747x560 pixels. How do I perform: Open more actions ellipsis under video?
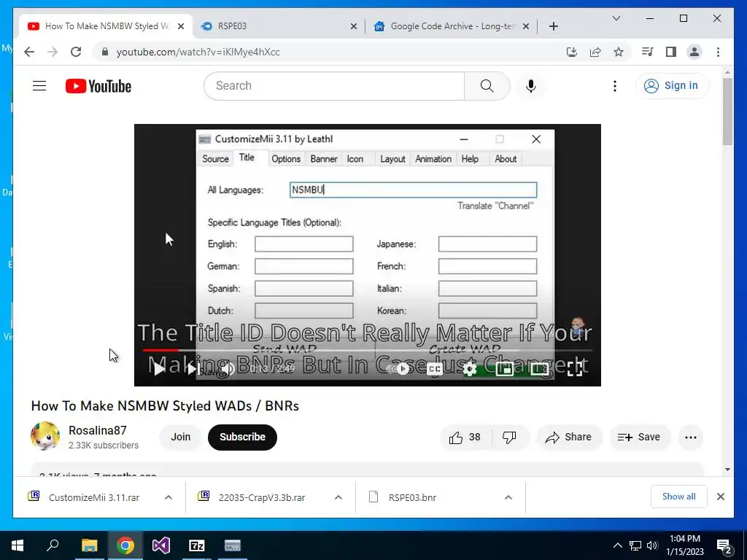coord(690,437)
